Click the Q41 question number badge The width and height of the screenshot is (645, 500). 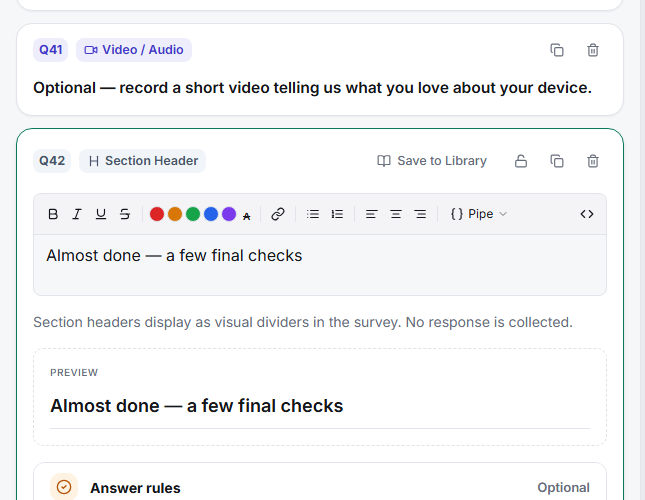(51, 50)
